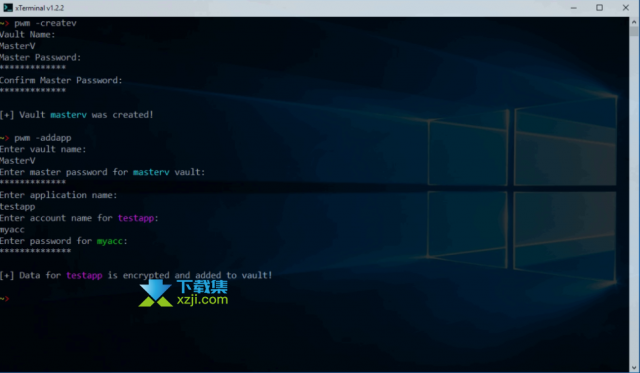Screen dimensions: 640x373
Task: Close the xTerminal window
Action: [x=625, y=8]
